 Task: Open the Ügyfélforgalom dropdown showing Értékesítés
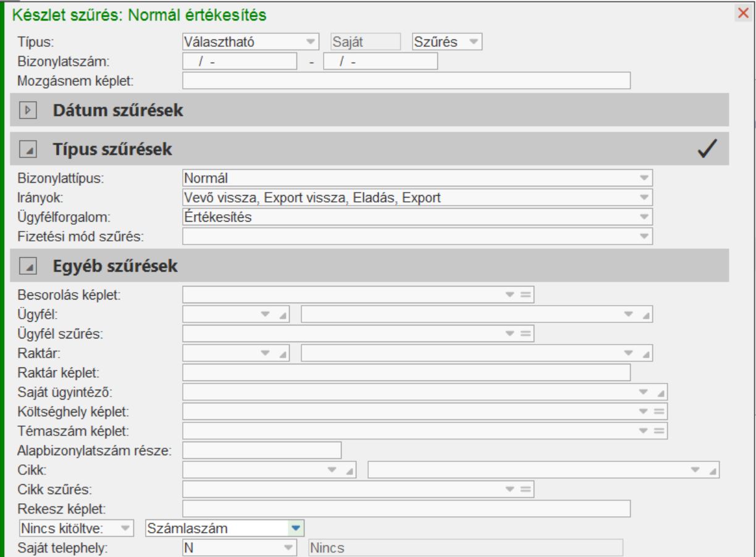tap(645, 217)
